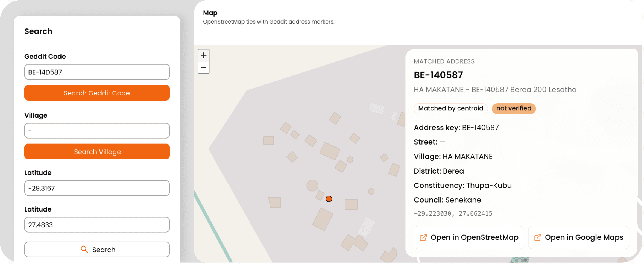Viewport: 644px width, 264px height.
Task: Click the 'Village' field label
Action: tap(36, 115)
